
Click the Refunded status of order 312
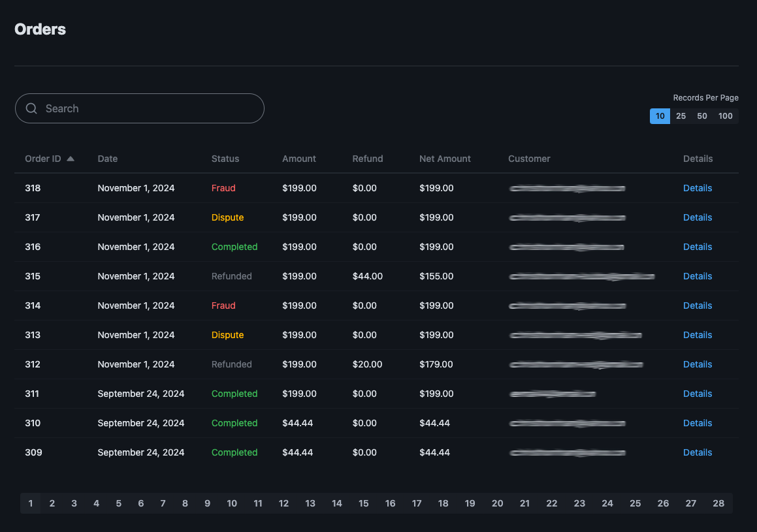click(x=231, y=365)
